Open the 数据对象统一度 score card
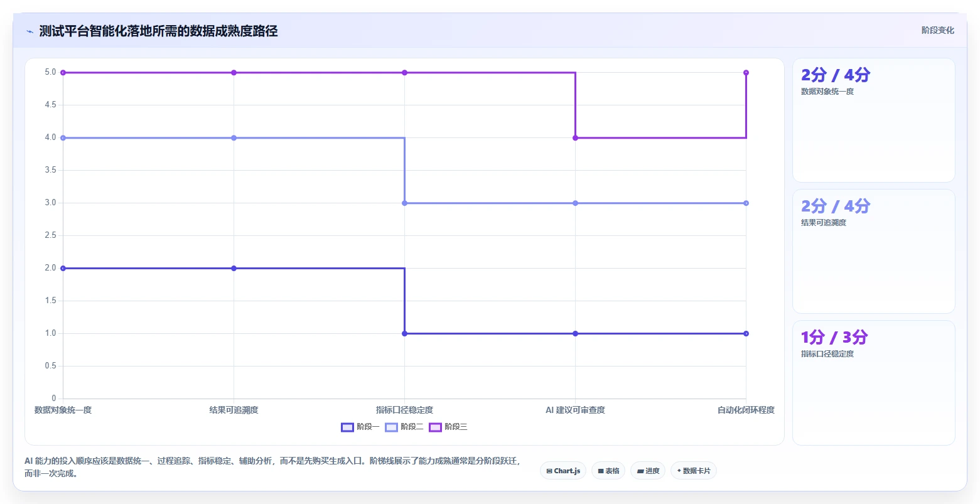The image size is (980, 504). [x=874, y=121]
